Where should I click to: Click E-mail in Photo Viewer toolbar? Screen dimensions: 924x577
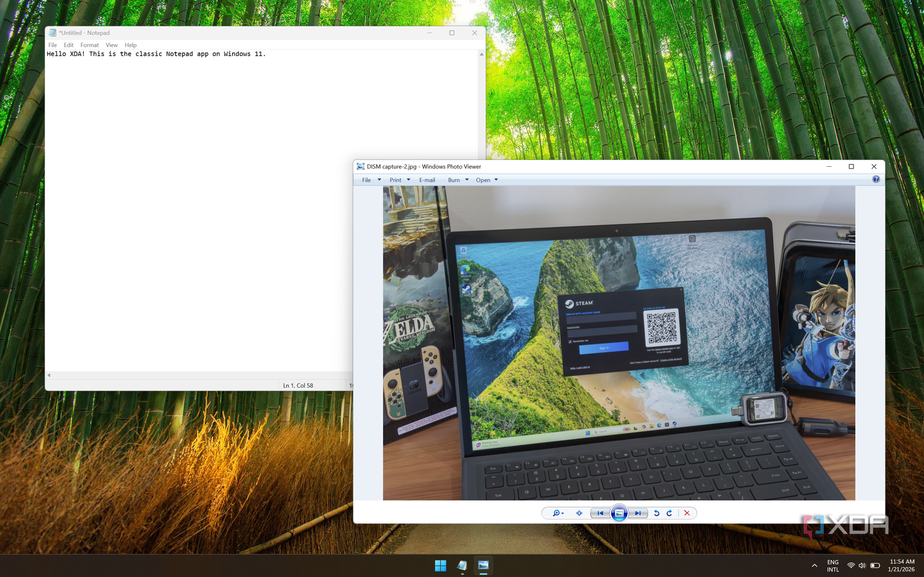point(427,180)
